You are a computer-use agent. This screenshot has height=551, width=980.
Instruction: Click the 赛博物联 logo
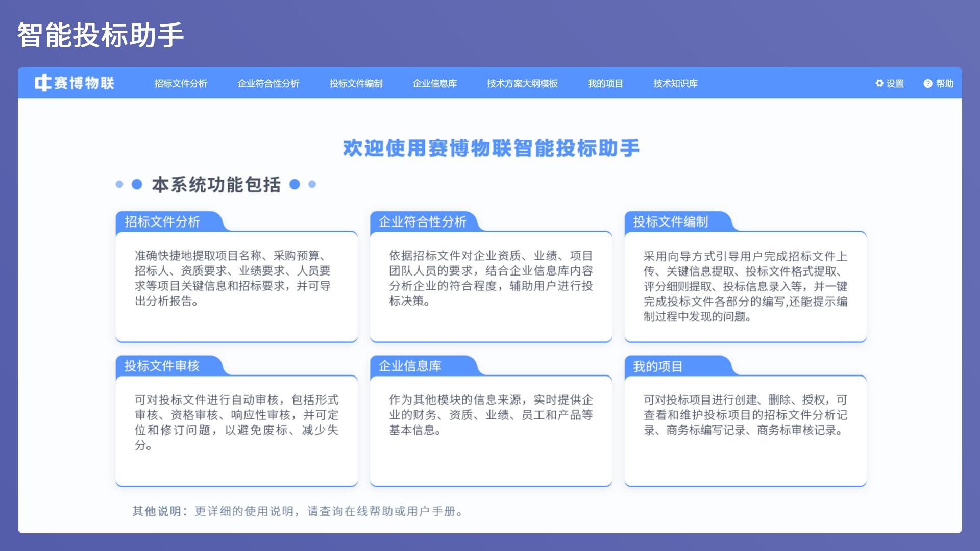tap(75, 83)
